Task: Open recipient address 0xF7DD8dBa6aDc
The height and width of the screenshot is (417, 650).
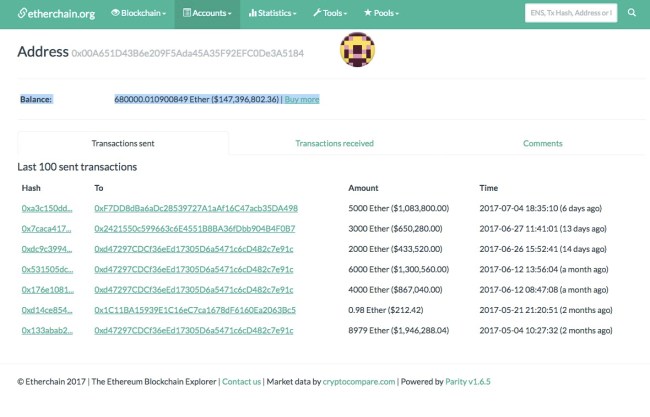Action: (196, 208)
